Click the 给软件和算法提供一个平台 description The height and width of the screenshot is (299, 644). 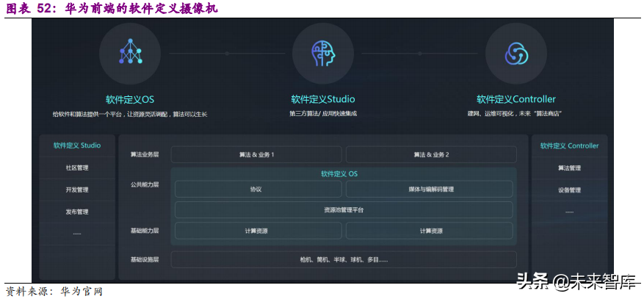pos(130,115)
